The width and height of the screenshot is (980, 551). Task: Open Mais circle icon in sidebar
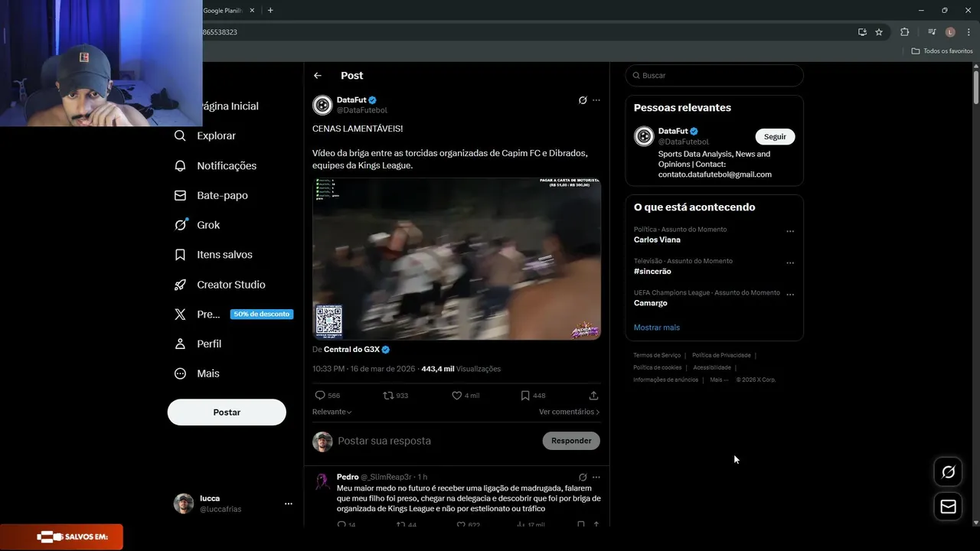pos(180,373)
